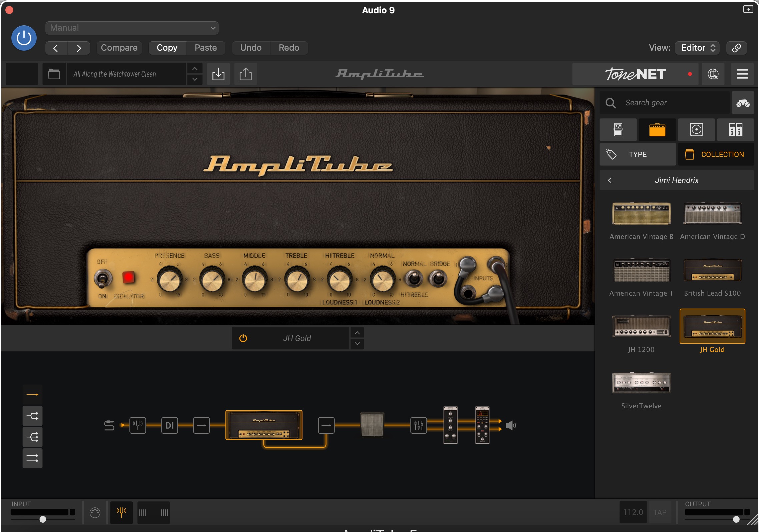This screenshot has width=759, height=532.
Task: Click the mixer block in signal chain
Action: (x=419, y=426)
